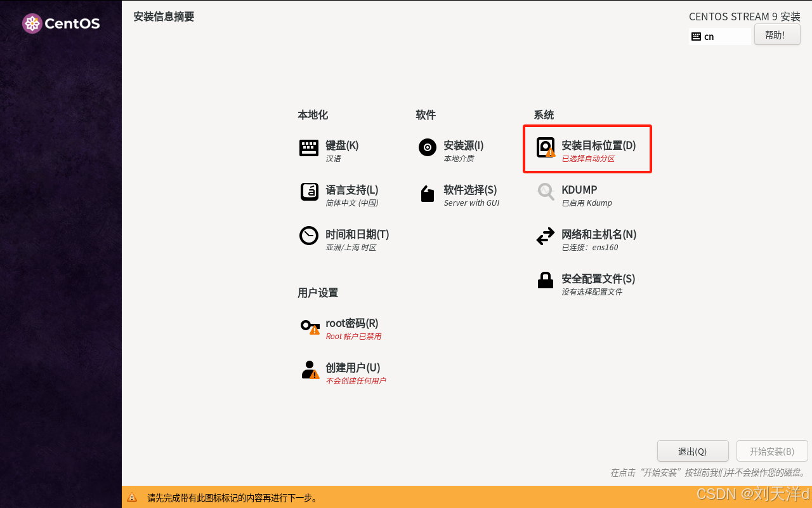Click the 亚洲/上海 时区 text
The image size is (812, 508).
[x=351, y=248]
